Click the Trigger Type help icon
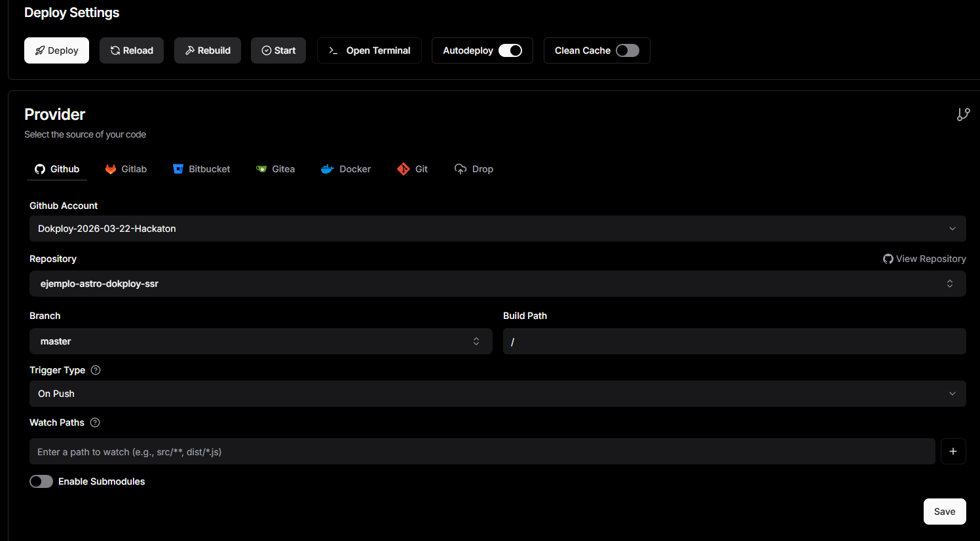Viewport: 980px width, 541px height. (x=96, y=370)
